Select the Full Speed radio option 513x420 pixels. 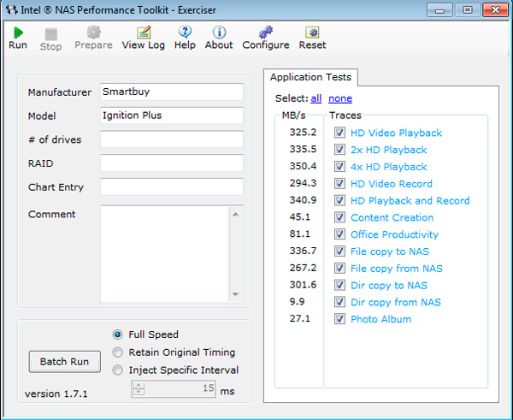[x=117, y=334]
